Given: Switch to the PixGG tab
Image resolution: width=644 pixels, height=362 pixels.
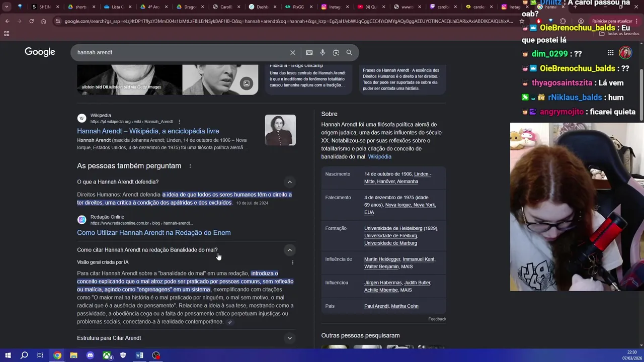Looking at the screenshot, I should pyautogui.click(x=298, y=7).
